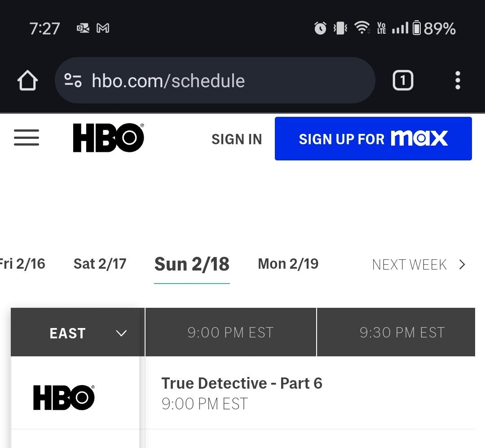Open the hamburger navigation menu
This screenshot has height=448, width=485.
(26, 138)
